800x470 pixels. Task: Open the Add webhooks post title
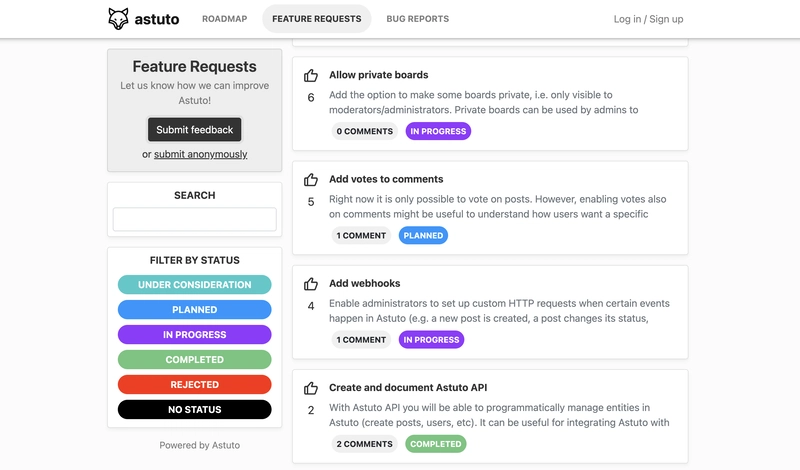point(364,283)
